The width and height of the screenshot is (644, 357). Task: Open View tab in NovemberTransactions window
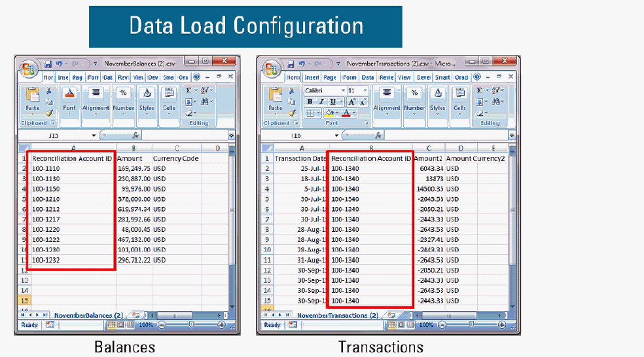(x=404, y=77)
